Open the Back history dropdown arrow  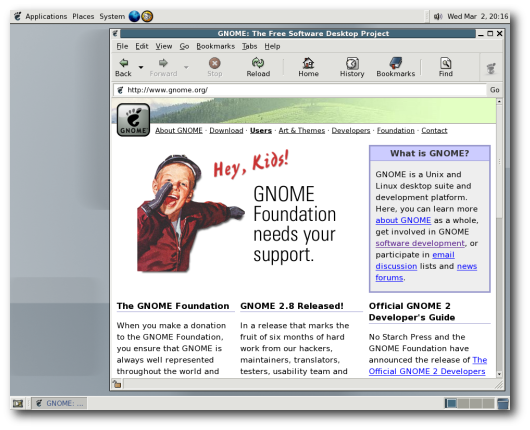tap(141, 67)
